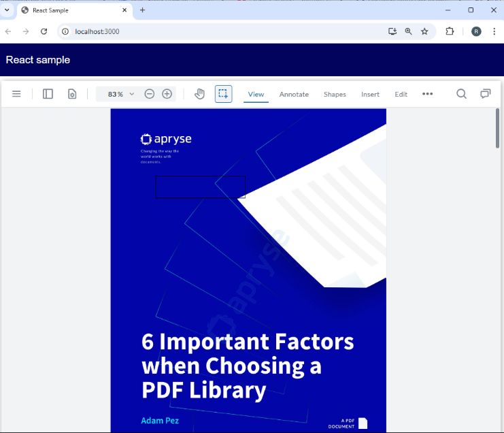The image size is (504, 433).
Task: Bookmark this page with star icon
Action: pos(424,31)
